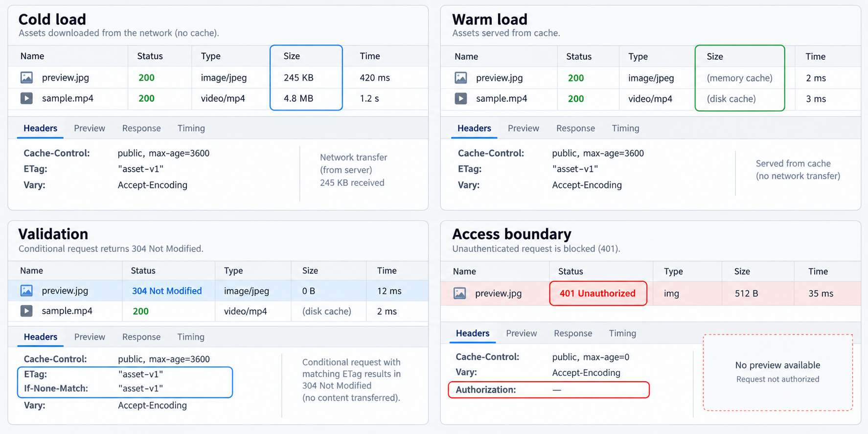
Task: Click the (disk cache) cell in Warm load
Action: point(731,99)
